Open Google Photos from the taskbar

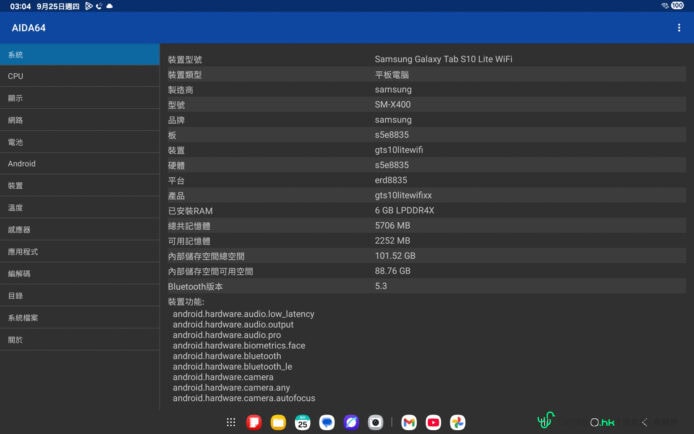(x=457, y=423)
